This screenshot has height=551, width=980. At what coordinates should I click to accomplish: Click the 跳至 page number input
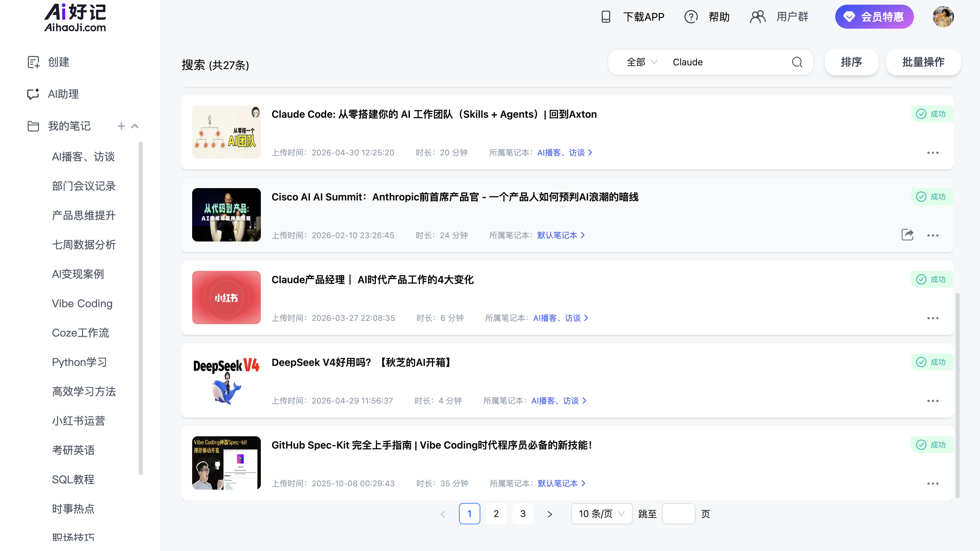[678, 514]
